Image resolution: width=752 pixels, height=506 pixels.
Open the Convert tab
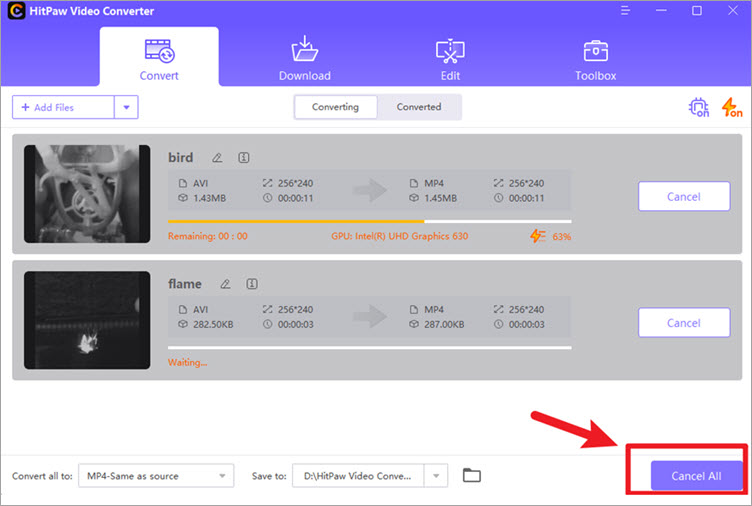point(159,58)
